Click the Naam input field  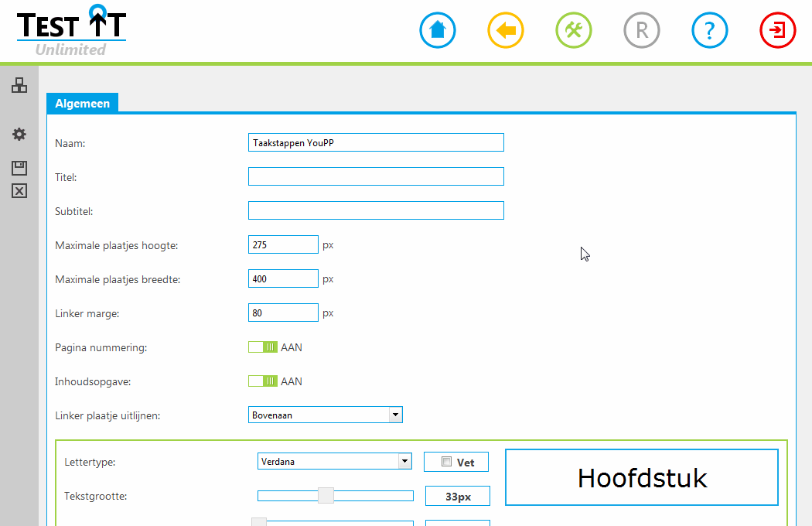coord(376,143)
